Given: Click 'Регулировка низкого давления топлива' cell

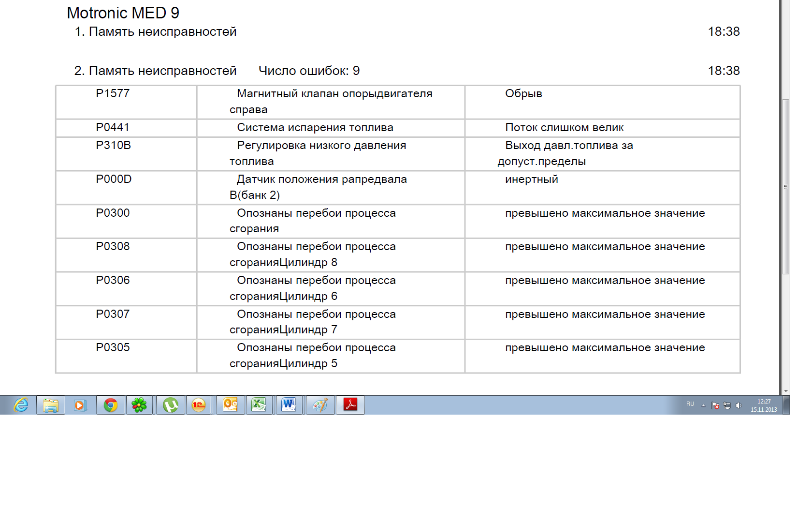Looking at the screenshot, I should (x=331, y=154).
